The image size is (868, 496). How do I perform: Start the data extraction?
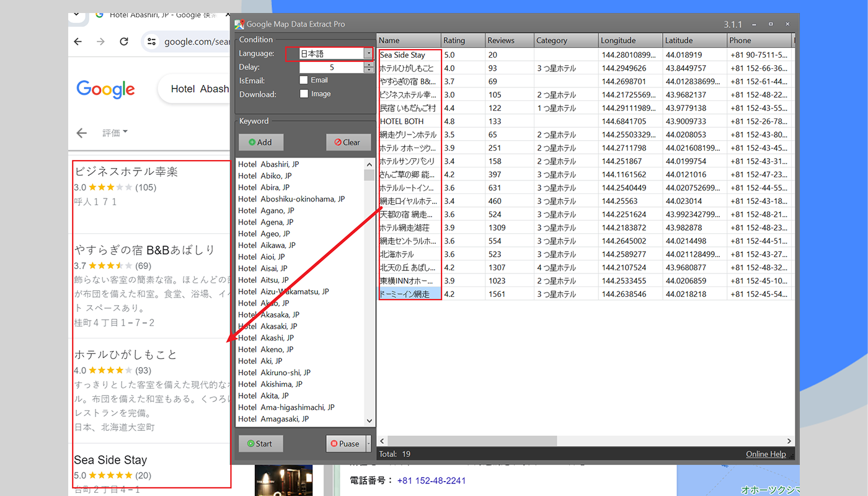pos(260,443)
